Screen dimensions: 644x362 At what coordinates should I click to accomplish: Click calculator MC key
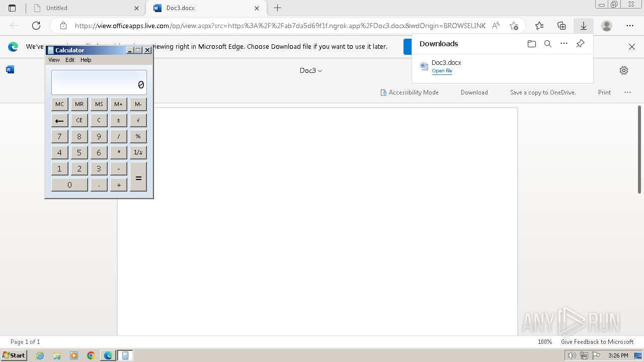60,104
